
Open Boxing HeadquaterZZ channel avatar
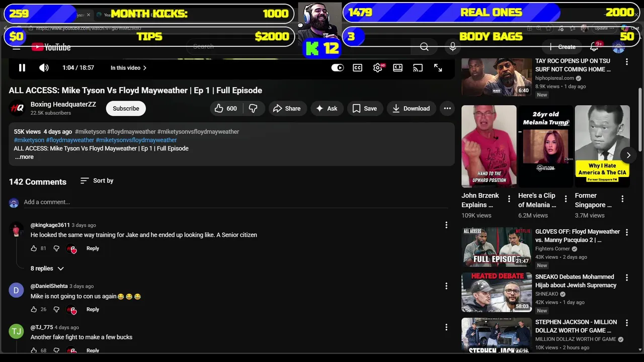[x=17, y=108]
